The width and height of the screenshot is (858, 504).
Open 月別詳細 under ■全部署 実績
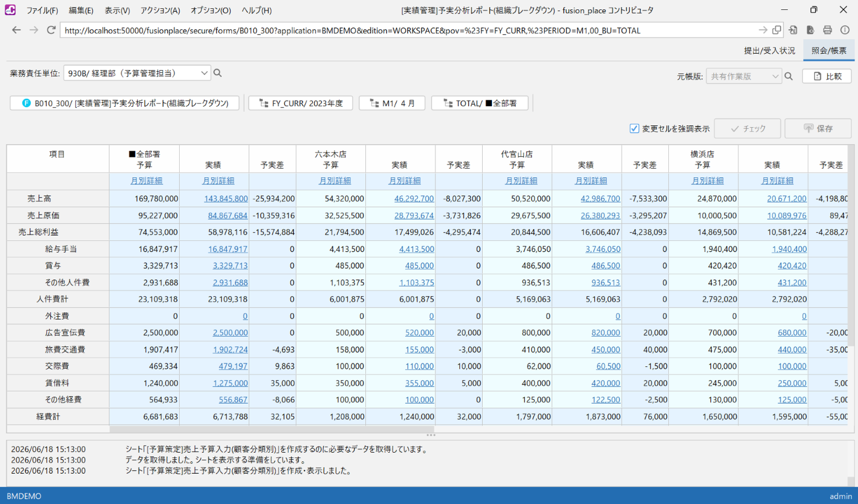(218, 181)
